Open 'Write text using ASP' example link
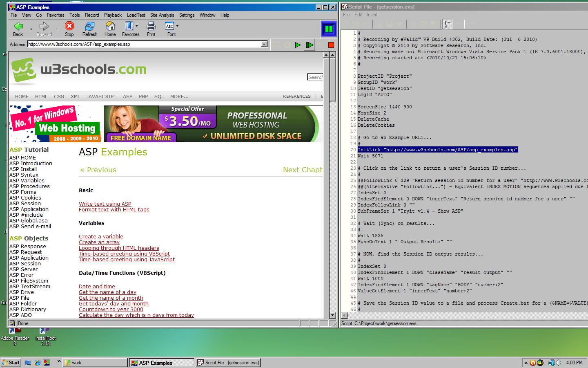Screen dimensions: 588x368 pos(105,204)
